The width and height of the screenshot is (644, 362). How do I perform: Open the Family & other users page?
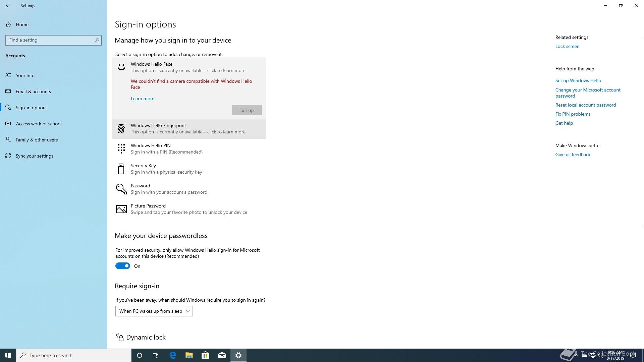pyautogui.click(x=54, y=139)
